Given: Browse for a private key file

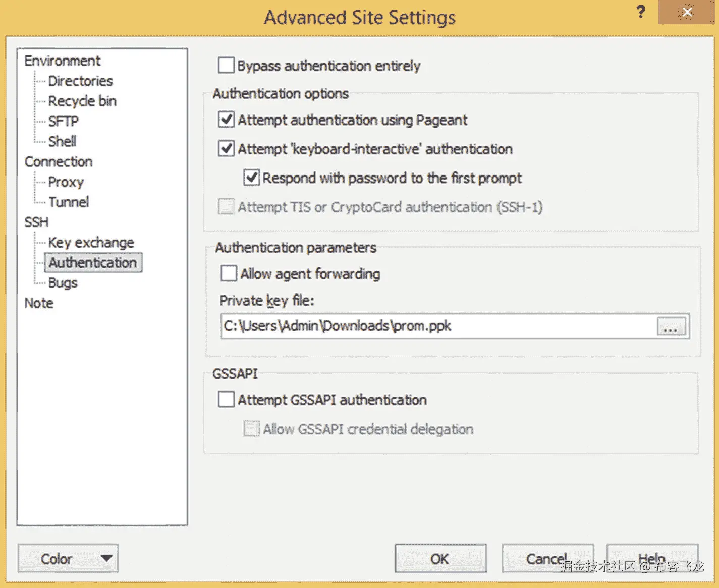Looking at the screenshot, I should tap(671, 326).
